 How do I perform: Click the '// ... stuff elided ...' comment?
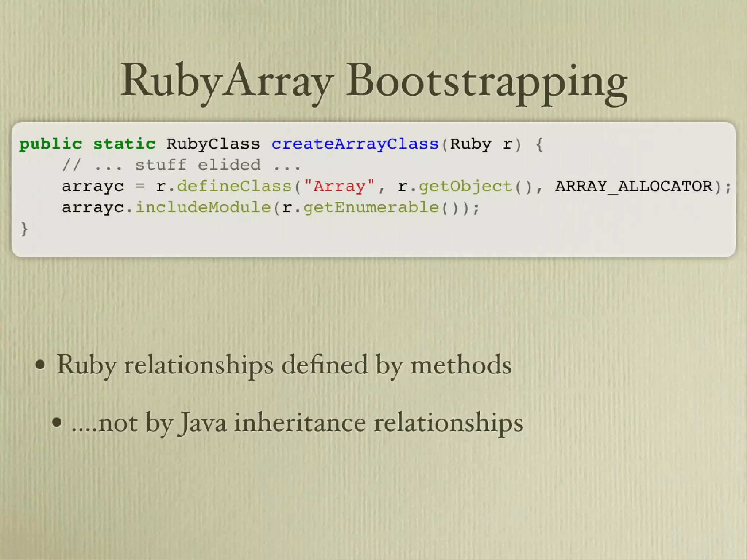pyautogui.click(x=181, y=165)
